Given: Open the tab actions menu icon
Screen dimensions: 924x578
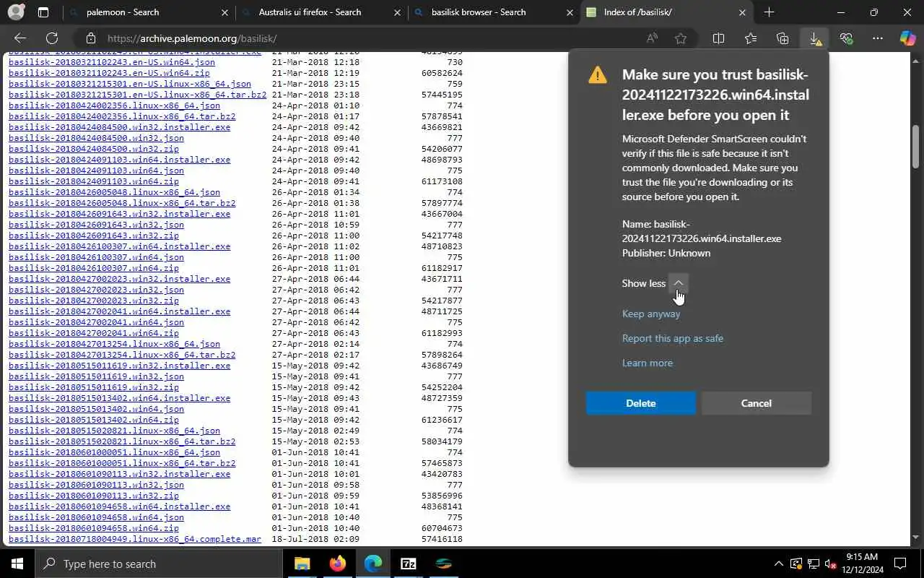Looking at the screenshot, I should click(43, 12).
